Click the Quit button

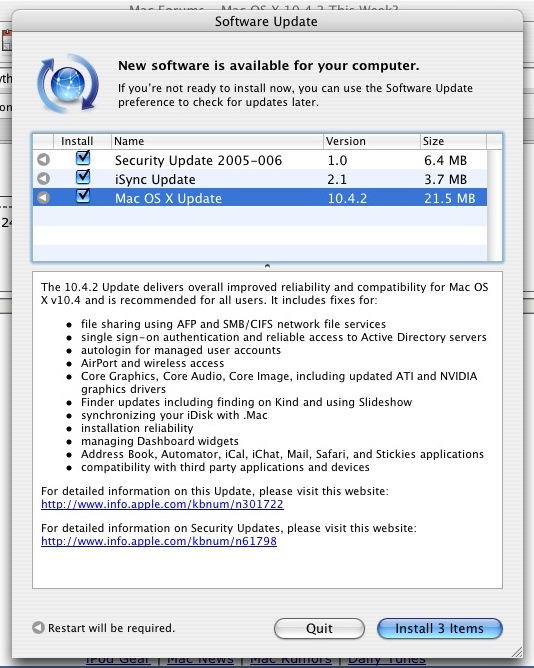coord(319,628)
